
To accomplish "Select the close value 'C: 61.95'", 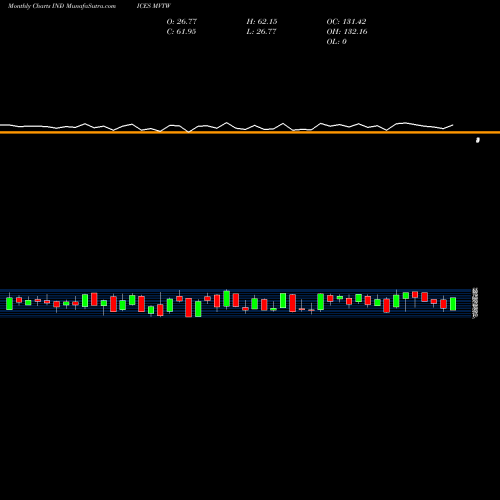I will click(181, 31).
